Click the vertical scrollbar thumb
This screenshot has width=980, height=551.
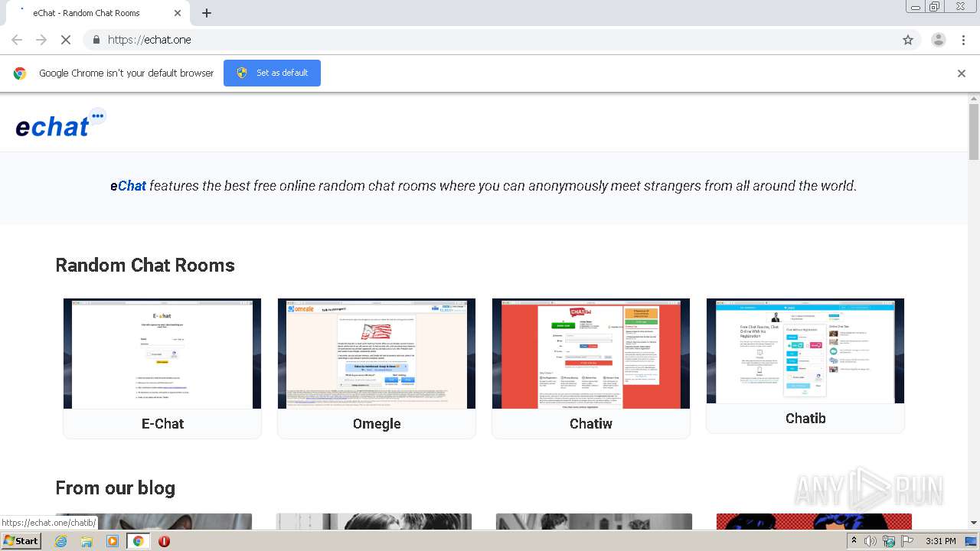click(x=974, y=132)
